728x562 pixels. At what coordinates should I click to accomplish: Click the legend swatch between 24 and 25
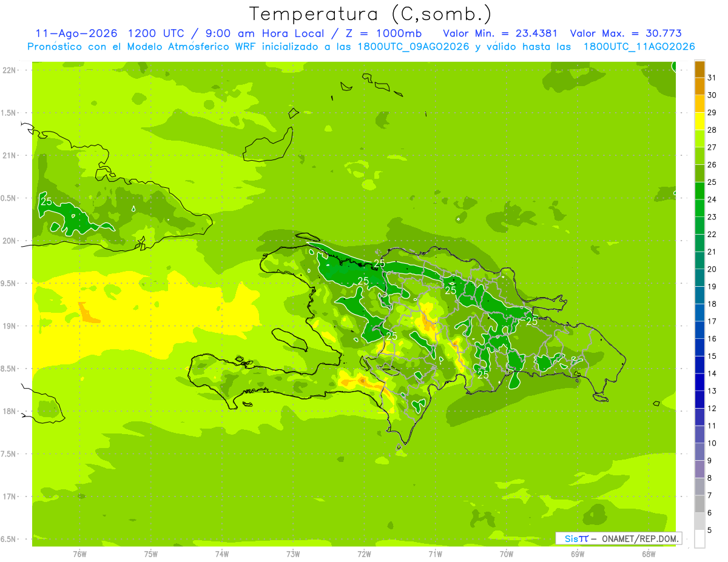699,191
